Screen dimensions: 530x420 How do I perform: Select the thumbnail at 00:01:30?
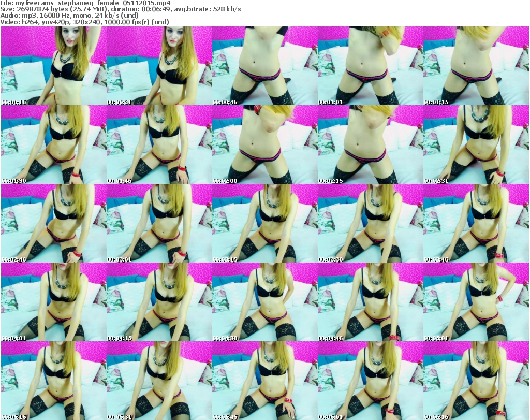click(53, 144)
